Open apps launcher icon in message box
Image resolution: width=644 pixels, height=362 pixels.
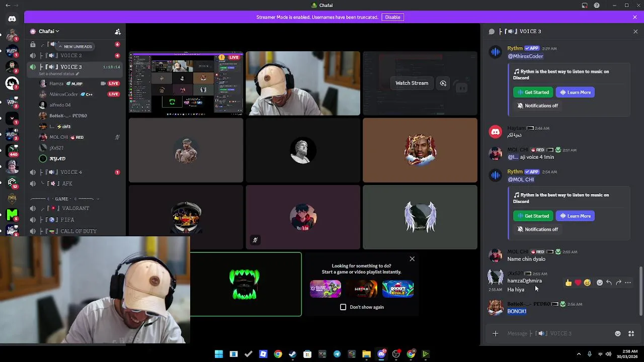[631, 333]
